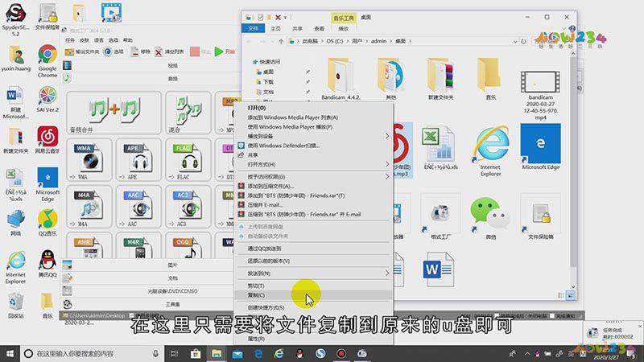
Task: Open Output Folder in Format Factory toolbar
Action: pos(82,51)
